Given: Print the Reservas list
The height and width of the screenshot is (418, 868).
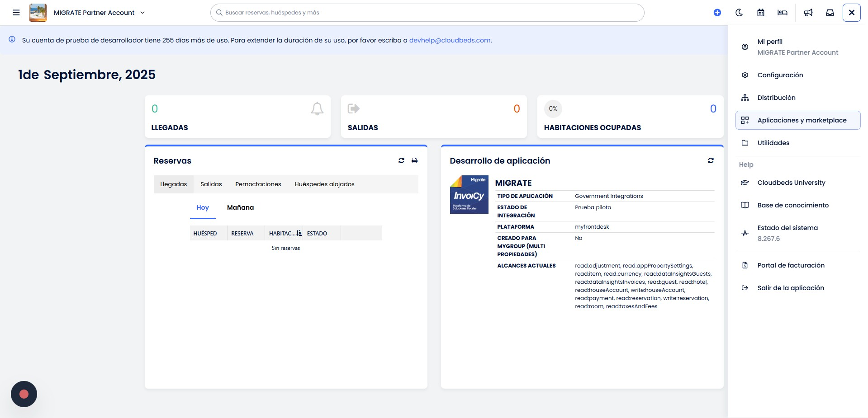Looking at the screenshot, I should [414, 160].
